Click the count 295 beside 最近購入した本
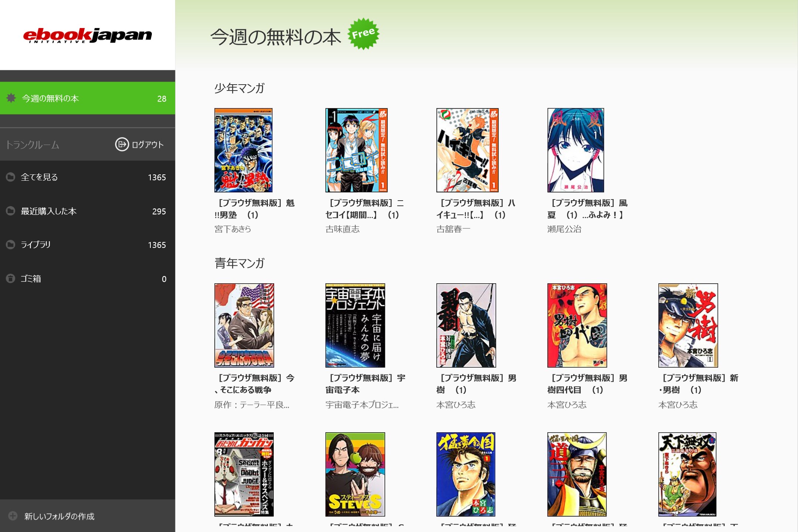Screen dimensions: 798x532 point(159,211)
